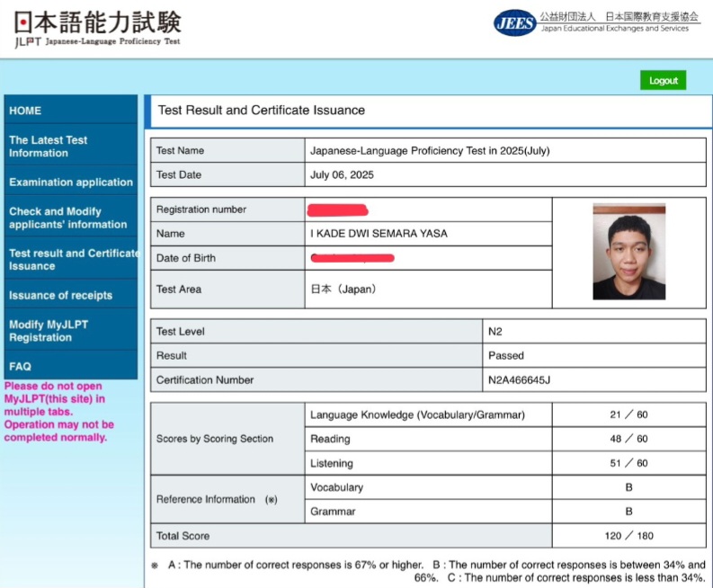Click the Vocabulary reference grade B
The height and width of the screenshot is (588, 713).
click(x=628, y=487)
